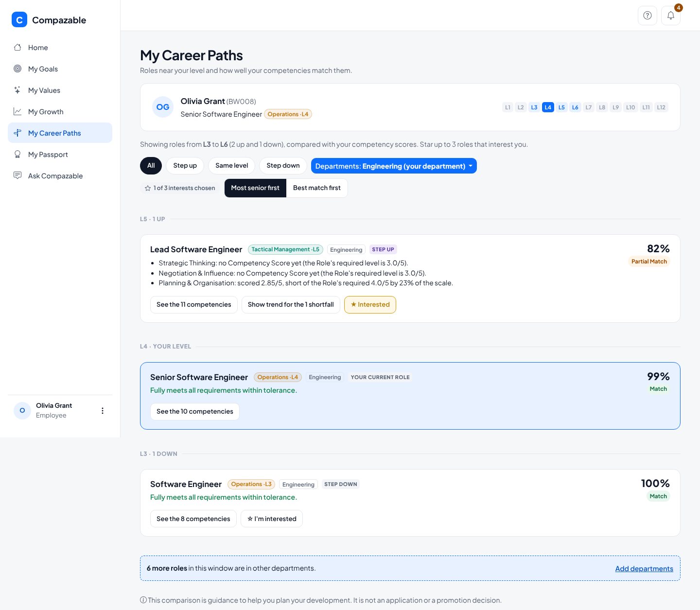
Task: Select My Career Paths sidebar item
Action: (x=60, y=133)
